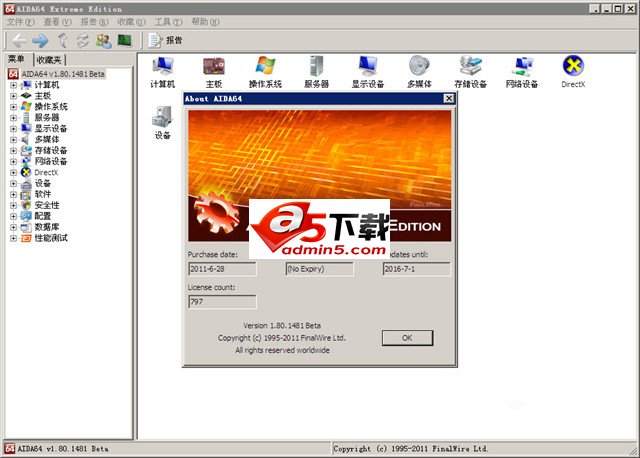Click the green monitor toolbar icon

tap(124, 40)
